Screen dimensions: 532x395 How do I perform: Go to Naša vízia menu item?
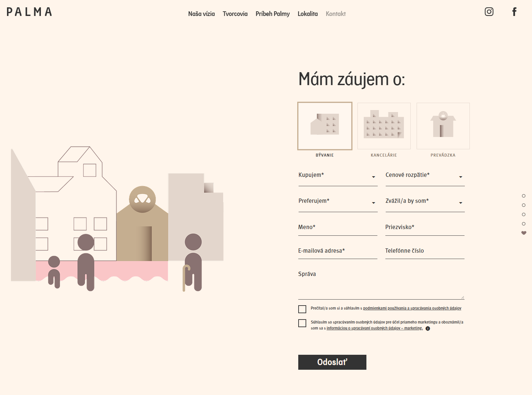pos(201,14)
